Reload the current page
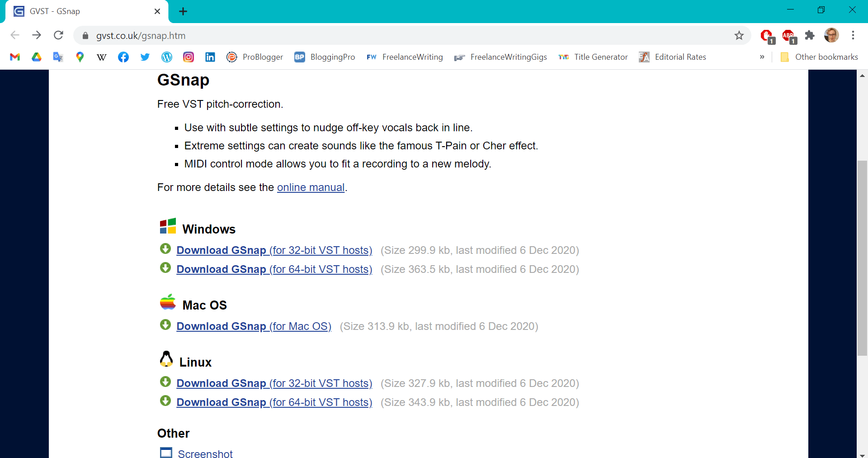This screenshot has height=458, width=868. click(58, 35)
